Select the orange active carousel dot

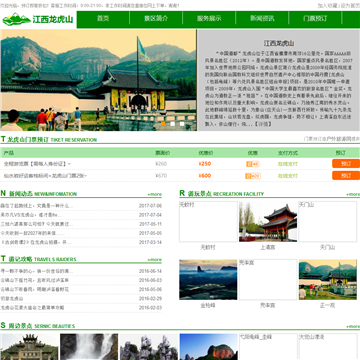click(x=163, y=124)
